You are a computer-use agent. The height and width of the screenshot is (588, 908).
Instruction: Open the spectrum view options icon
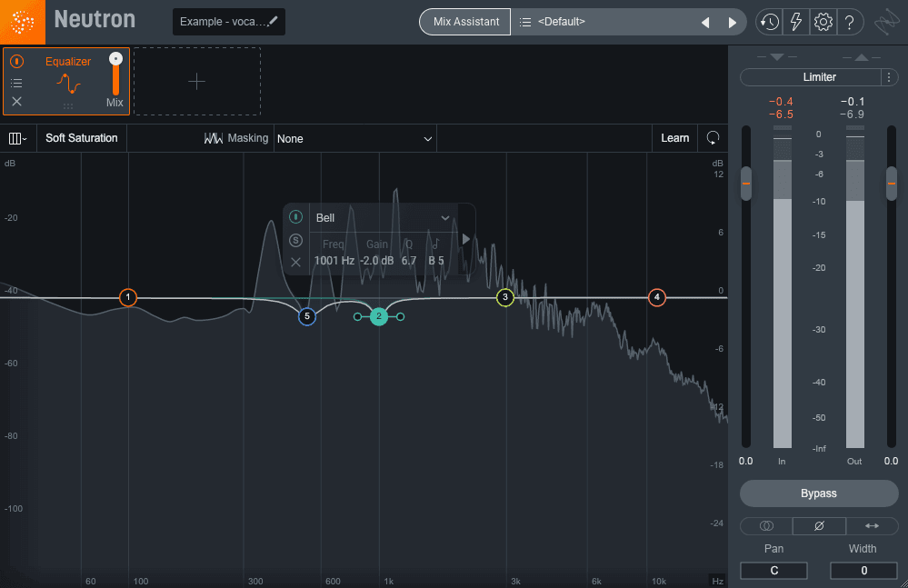pyautogui.click(x=18, y=138)
